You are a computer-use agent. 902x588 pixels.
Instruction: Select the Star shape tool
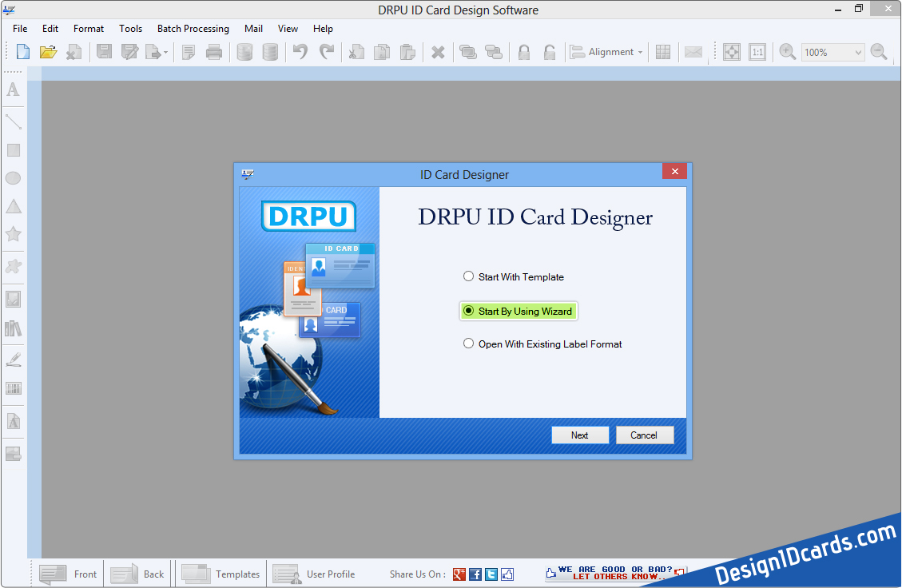click(x=14, y=234)
